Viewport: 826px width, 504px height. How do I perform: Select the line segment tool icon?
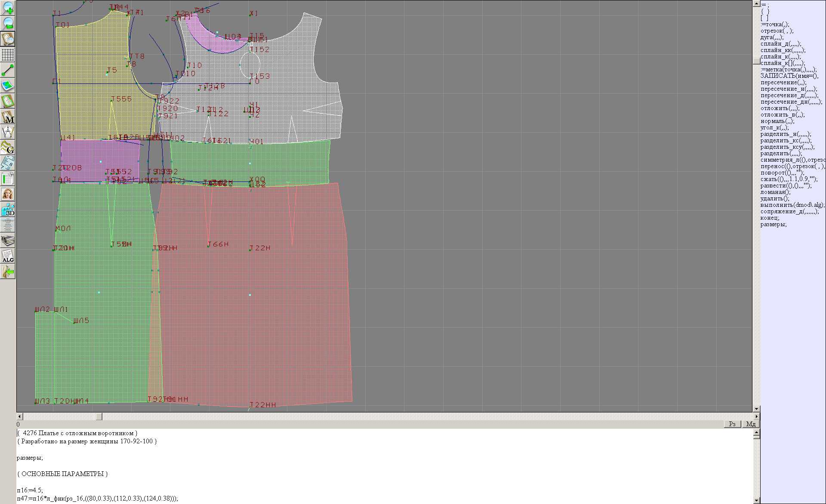[x=8, y=70]
